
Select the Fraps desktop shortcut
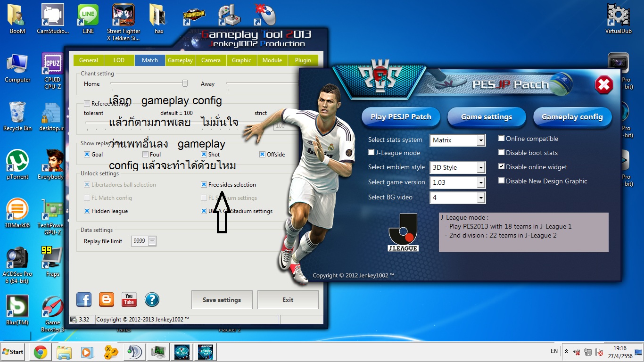[x=53, y=262]
